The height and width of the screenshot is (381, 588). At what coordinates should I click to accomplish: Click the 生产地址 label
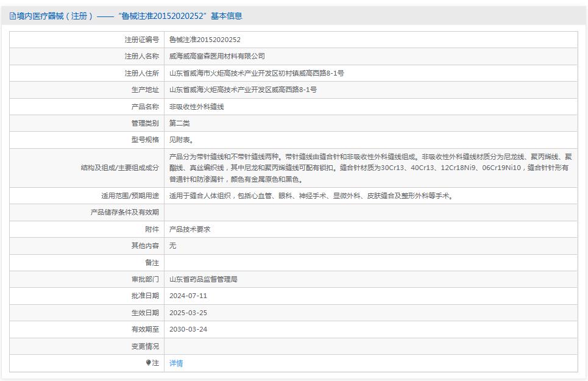click(145, 90)
